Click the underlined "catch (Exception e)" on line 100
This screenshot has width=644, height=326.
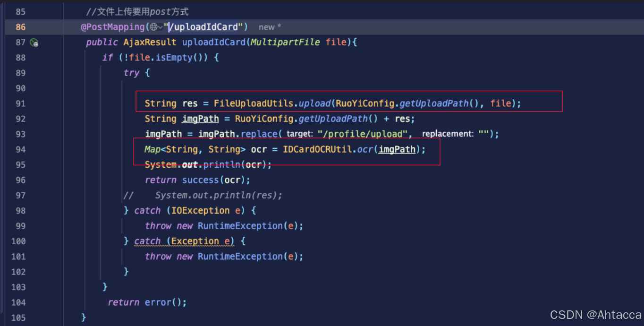click(x=184, y=241)
